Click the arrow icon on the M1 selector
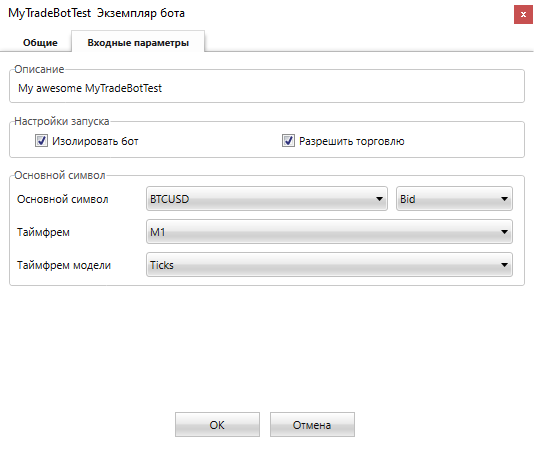The image size is (536, 452). pos(504,232)
